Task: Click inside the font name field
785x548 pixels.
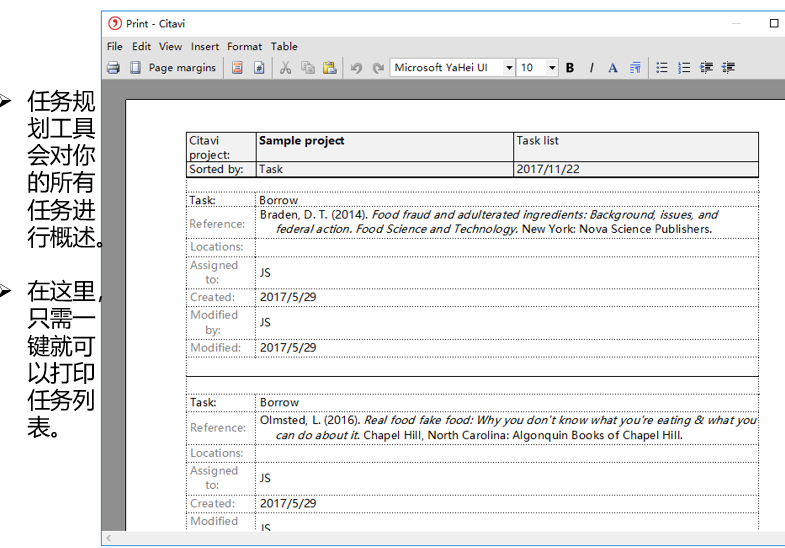Action: 447,68
